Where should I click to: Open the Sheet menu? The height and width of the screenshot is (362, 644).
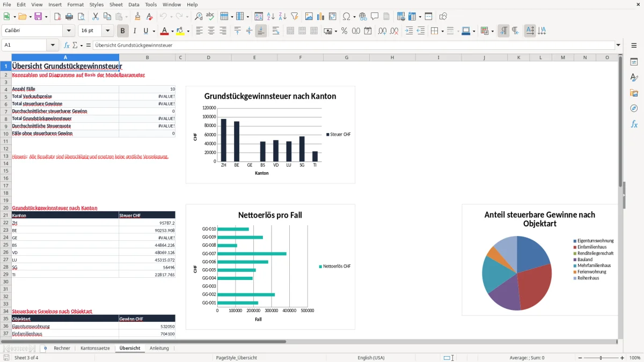116,4
